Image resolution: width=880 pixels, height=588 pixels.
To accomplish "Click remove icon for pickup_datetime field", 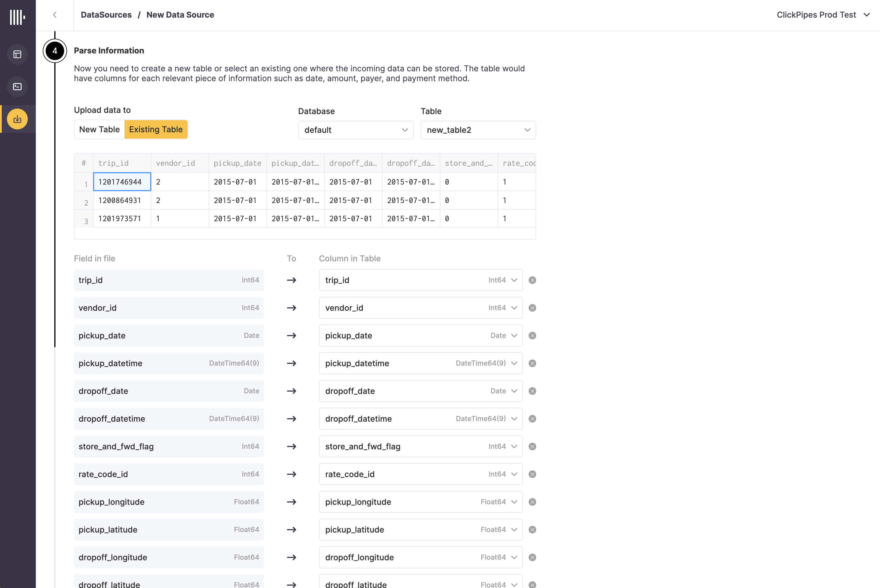I will click(x=533, y=363).
